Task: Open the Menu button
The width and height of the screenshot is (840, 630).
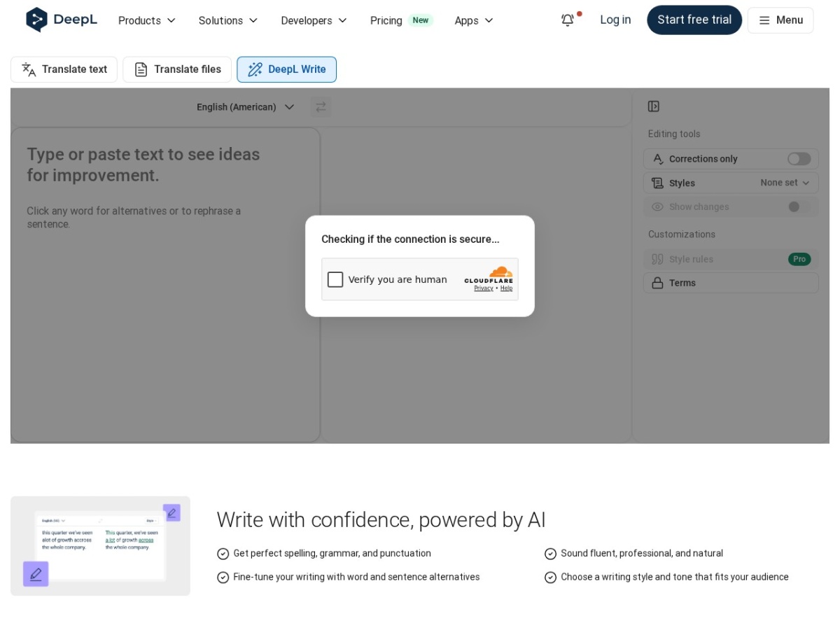Action: 780,20
